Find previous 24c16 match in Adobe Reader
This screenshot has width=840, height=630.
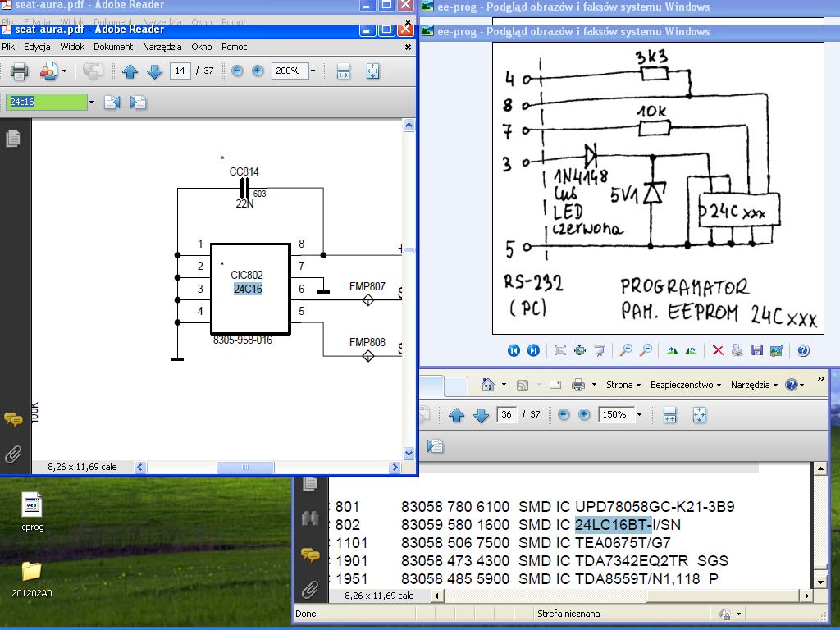tap(112, 102)
